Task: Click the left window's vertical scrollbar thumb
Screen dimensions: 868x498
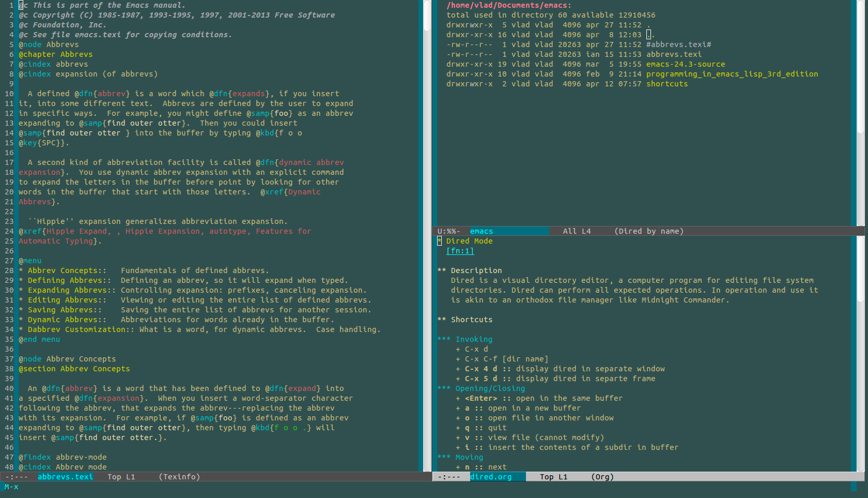Action: [x=427, y=16]
